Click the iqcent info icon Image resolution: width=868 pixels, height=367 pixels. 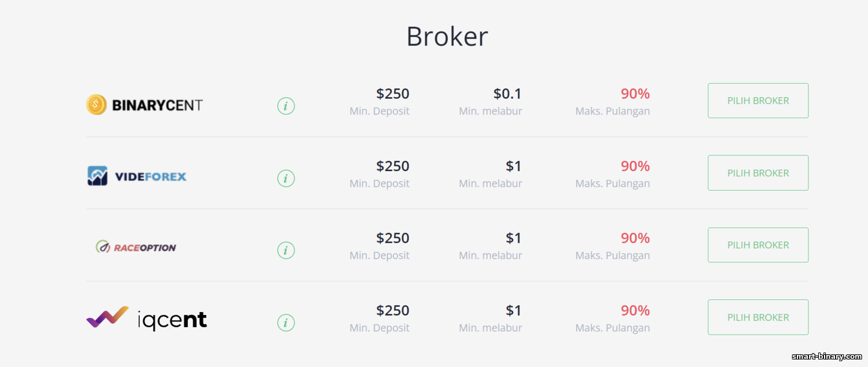[x=286, y=322]
